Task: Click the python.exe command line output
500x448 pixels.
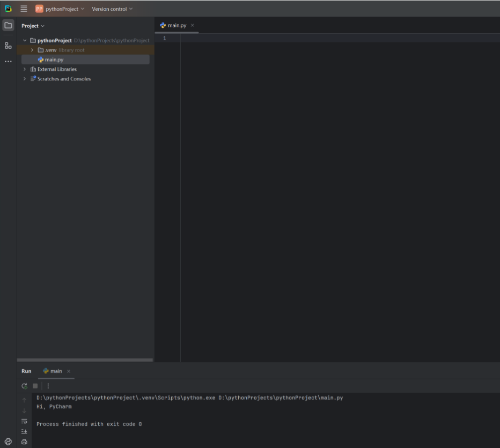Action: pyautogui.click(x=189, y=398)
